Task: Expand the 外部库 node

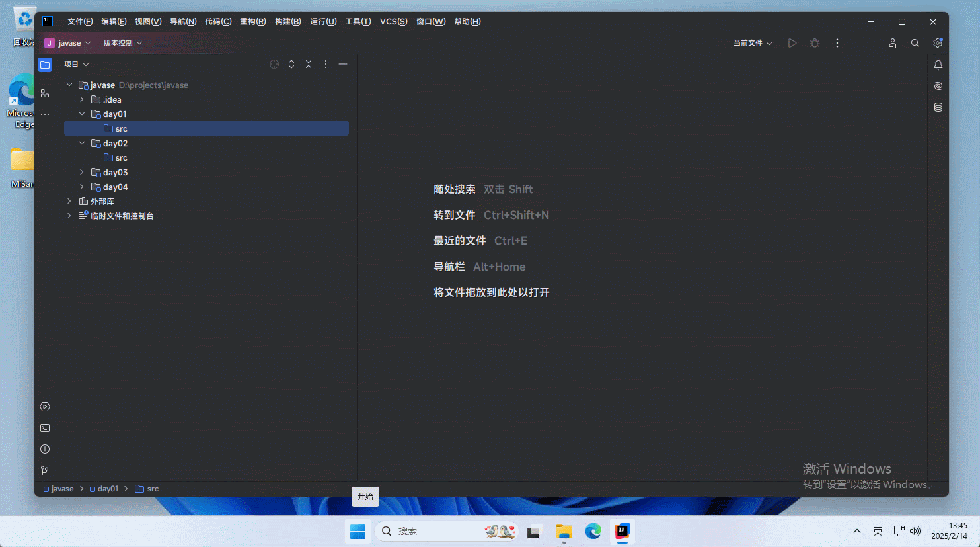Action: pyautogui.click(x=69, y=202)
